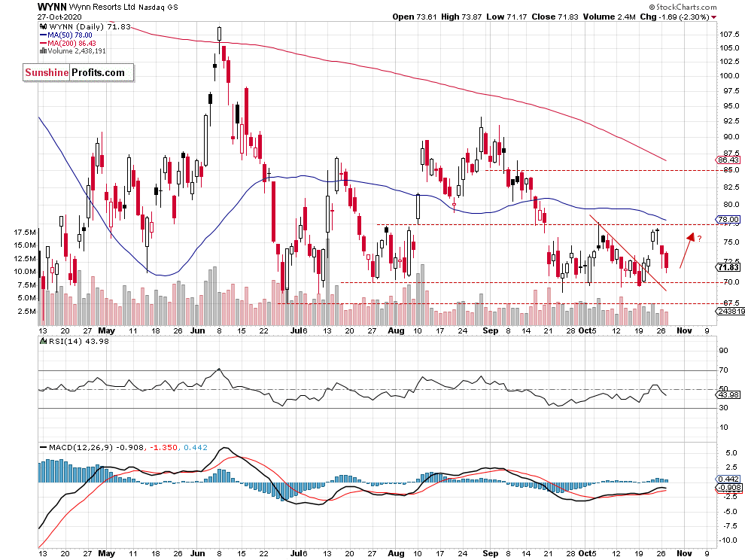Click the 27-Oct-2020 chart date
745x560 pixels.
[59, 17]
